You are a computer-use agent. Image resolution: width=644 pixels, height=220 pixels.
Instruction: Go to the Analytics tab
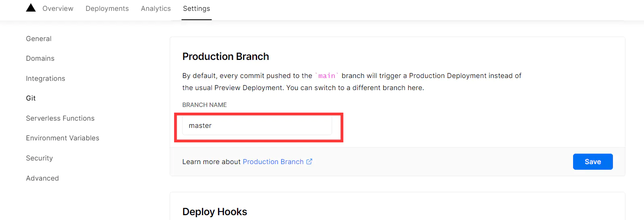click(x=156, y=8)
